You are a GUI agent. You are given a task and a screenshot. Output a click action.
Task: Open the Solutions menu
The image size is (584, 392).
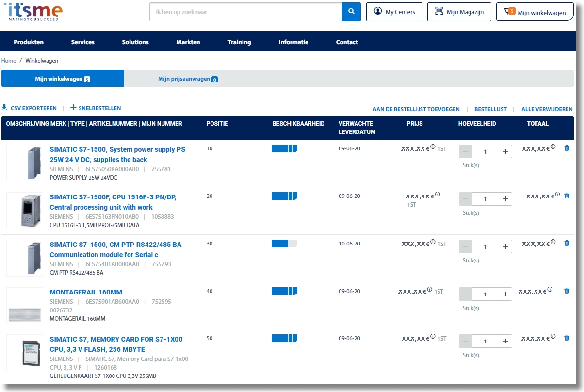[135, 42]
